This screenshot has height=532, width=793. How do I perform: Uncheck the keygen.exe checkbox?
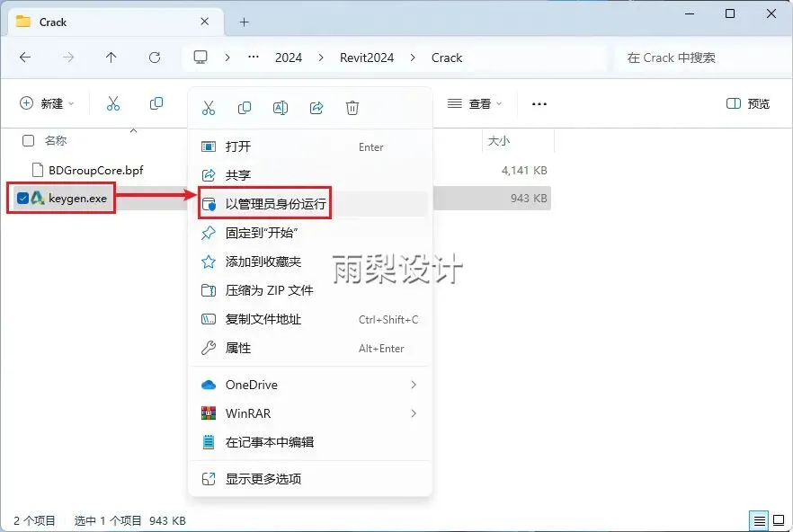(22, 199)
